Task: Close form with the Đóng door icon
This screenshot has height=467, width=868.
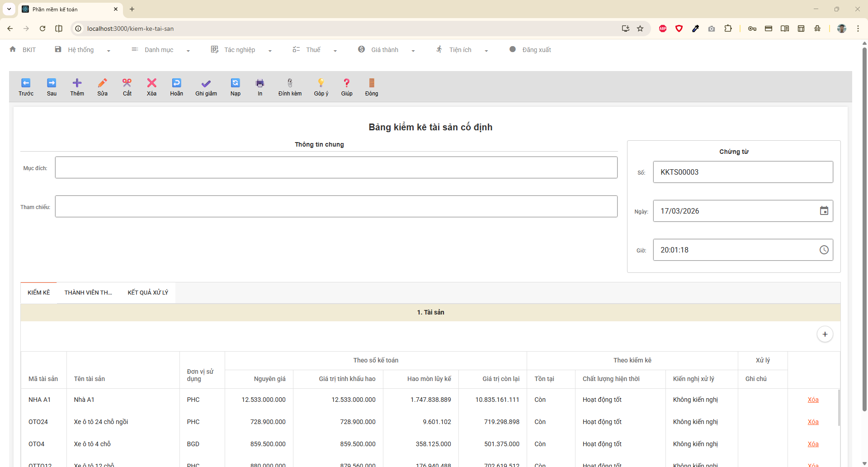Action: tap(372, 83)
